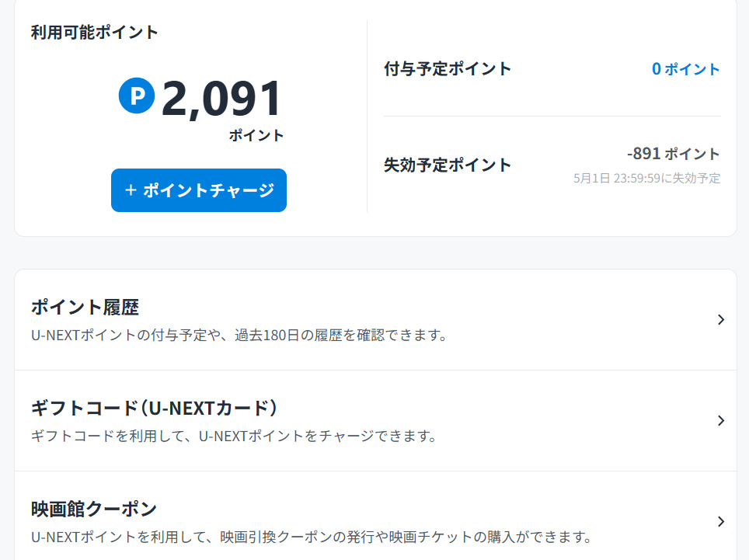749x560 pixels.
Task: Click the blue P point icon
Action: (x=137, y=96)
